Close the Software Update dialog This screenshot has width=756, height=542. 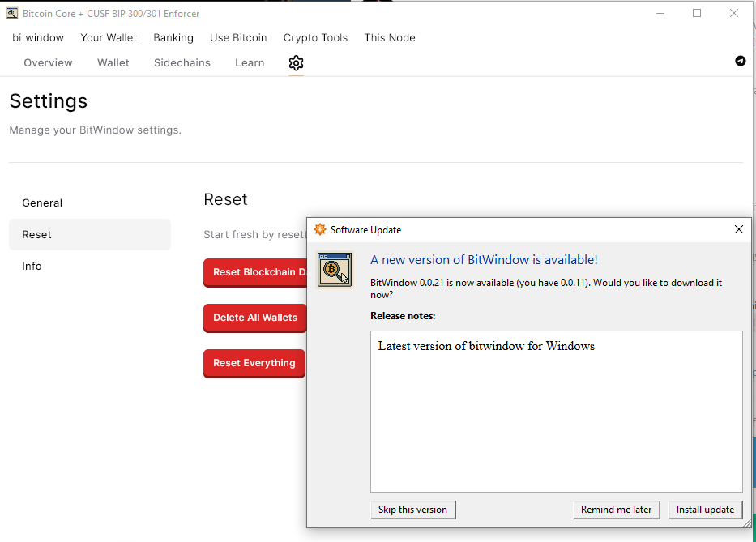(739, 229)
